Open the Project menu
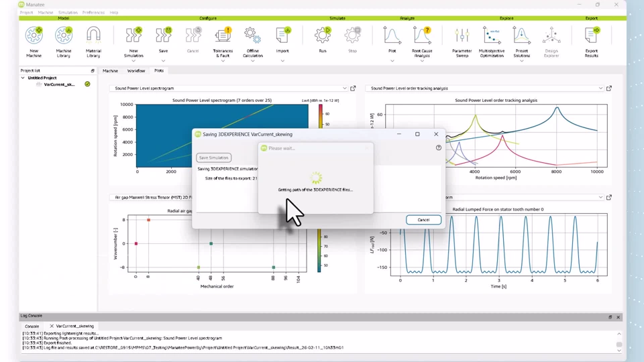644x362 pixels. 26,12
